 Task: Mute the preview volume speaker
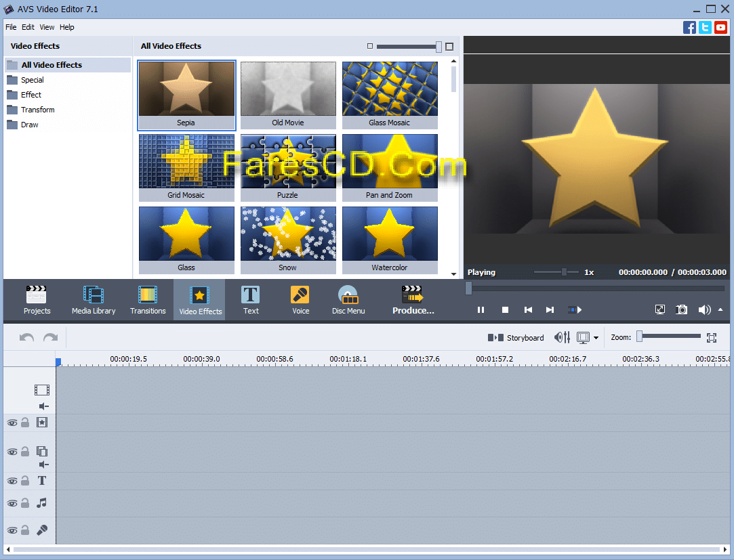pos(704,309)
